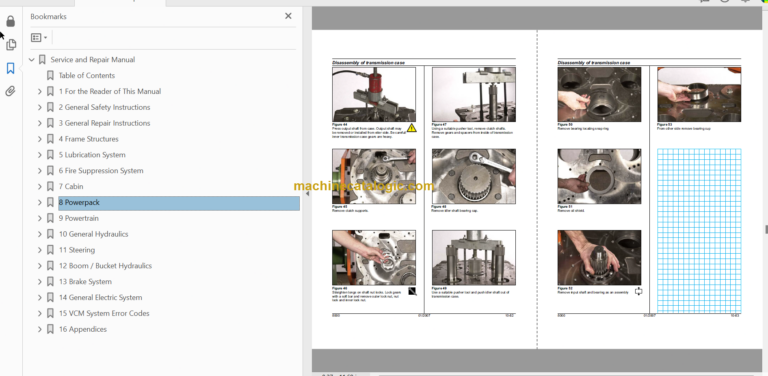Open 15 VCM System Error Codes bookmark
The width and height of the screenshot is (768, 376).
point(104,313)
